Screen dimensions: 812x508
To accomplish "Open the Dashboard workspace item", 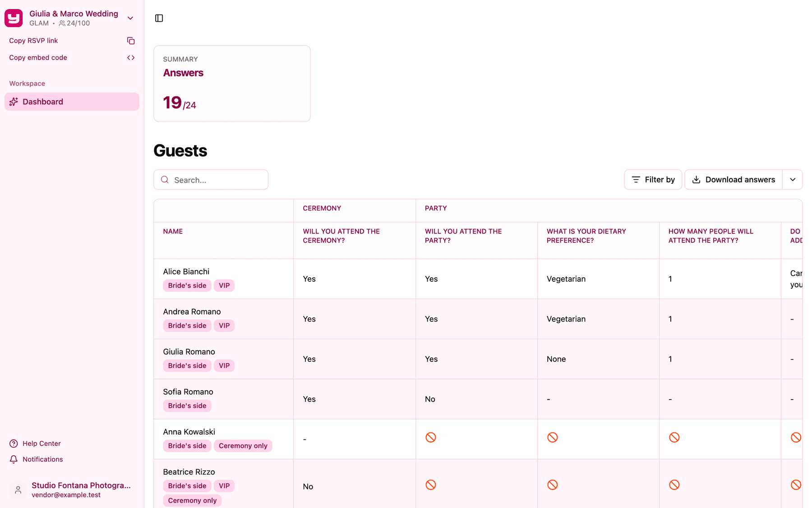I will pos(72,102).
